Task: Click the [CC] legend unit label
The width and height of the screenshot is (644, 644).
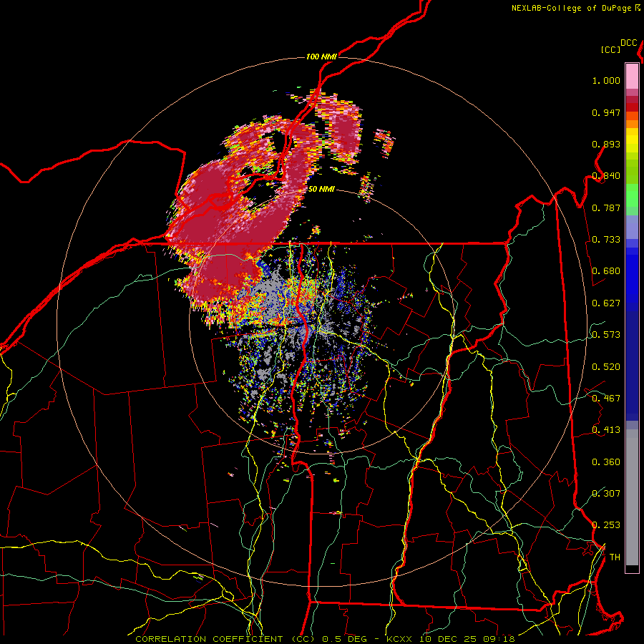Action: 611,49
